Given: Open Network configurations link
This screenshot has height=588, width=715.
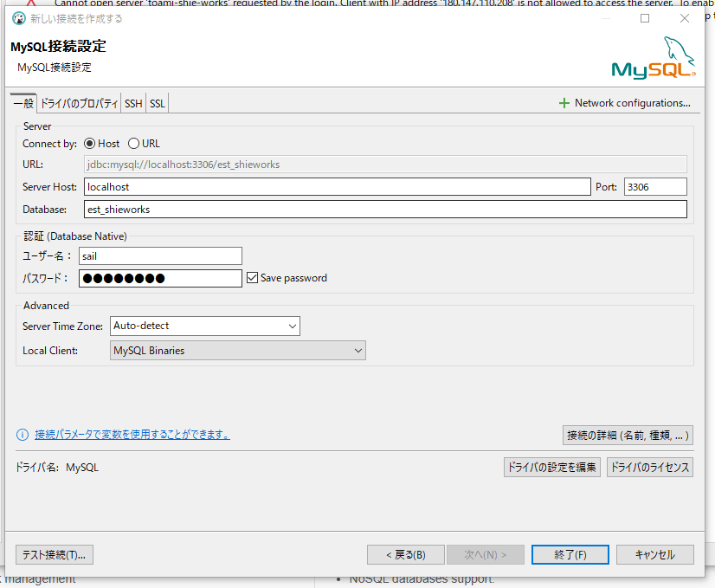Looking at the screenshot, I should pyautogui.click(x=632, y=103).
